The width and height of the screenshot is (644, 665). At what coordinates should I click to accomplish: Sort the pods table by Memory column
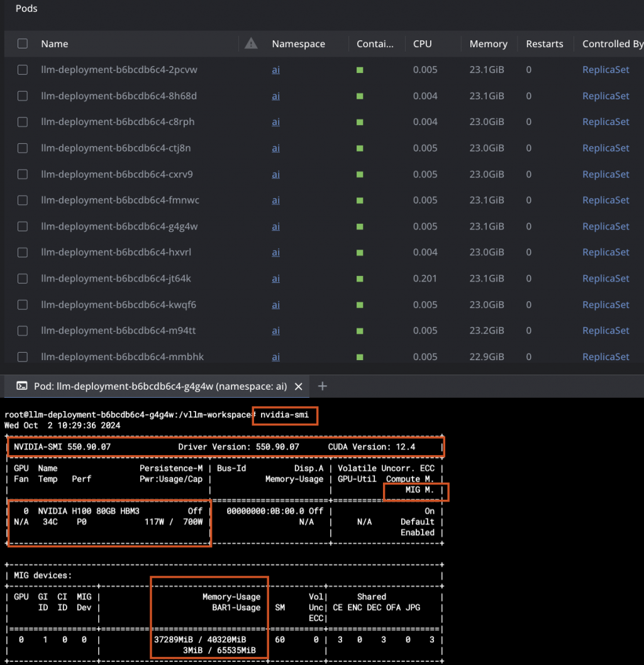click(x=488, y=43)
